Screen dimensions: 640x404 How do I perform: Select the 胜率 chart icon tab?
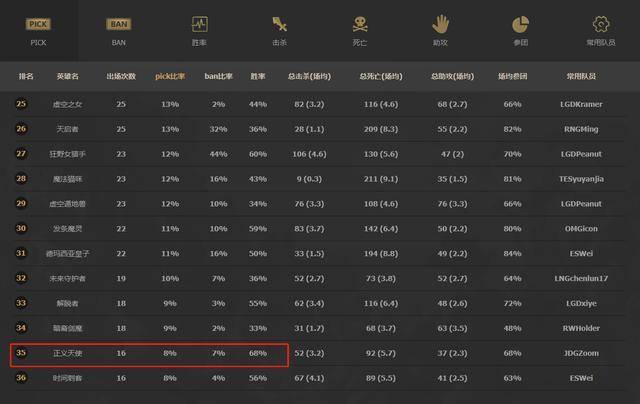coord(199,22)
